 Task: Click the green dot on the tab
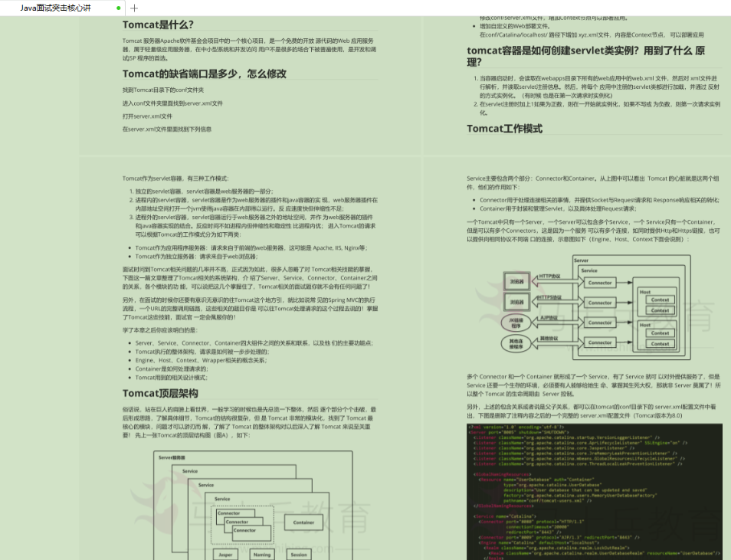[x=119, y=8]
